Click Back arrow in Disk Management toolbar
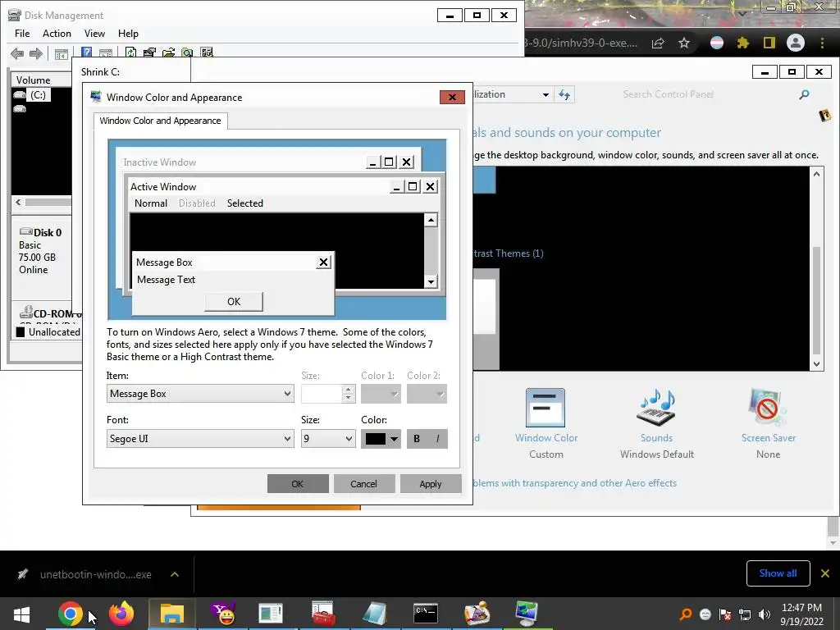 (17, 53)
